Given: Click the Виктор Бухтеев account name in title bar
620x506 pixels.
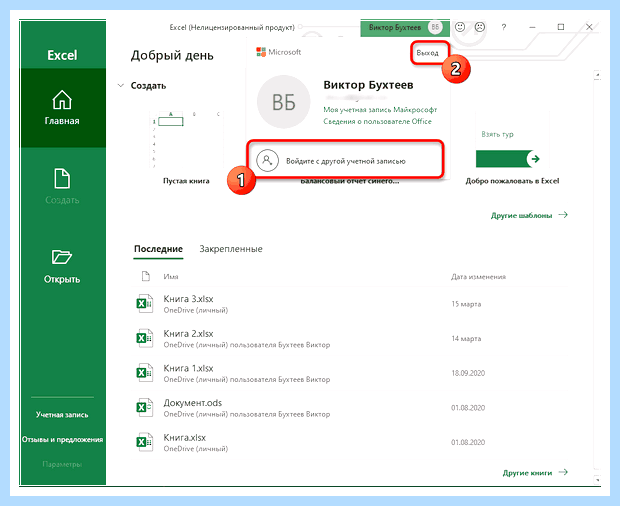Looking at the screenshot, I should coord(395,27).
